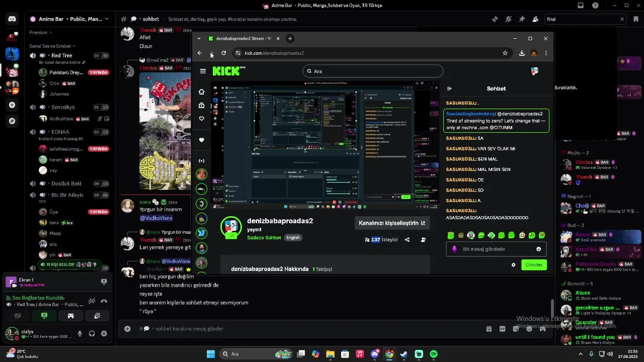Open the soundboard button in voice panel
Image resolution: width=644 pixels, height=362 pixels.
pos(97,316)
